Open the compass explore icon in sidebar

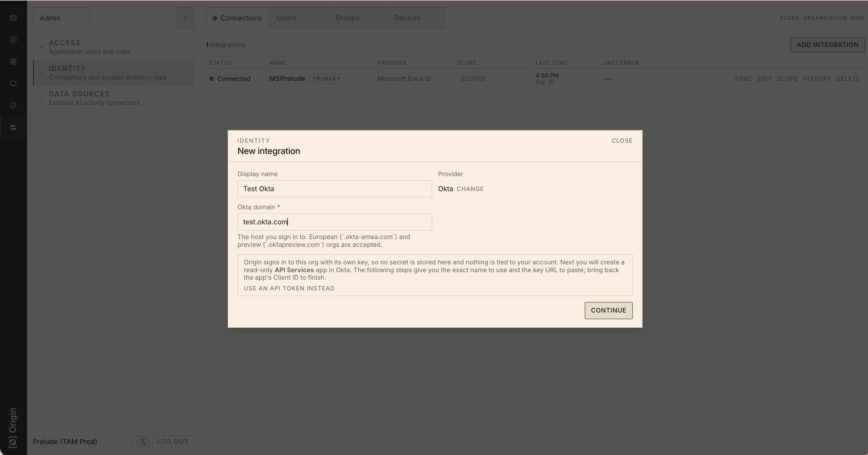click(13, 40)
